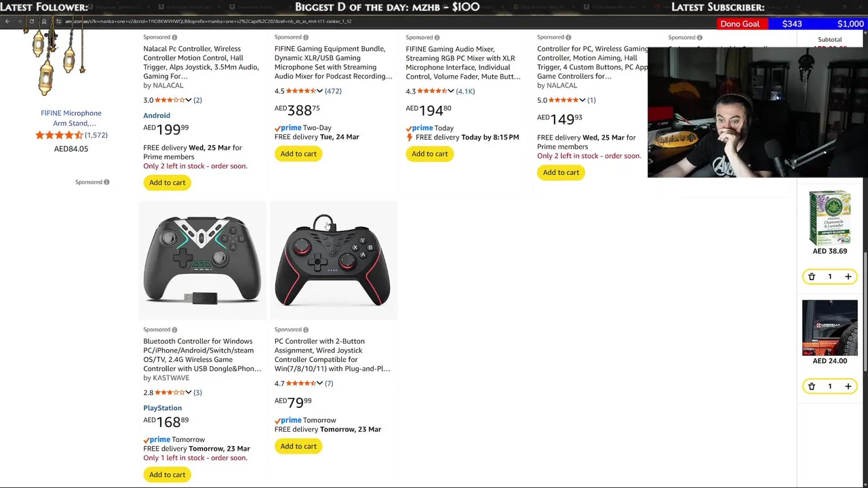Open rating dropdown for the KASTWAVE Bluetooth Controller
The image size is (868, 488).
[x=188, y=392]
